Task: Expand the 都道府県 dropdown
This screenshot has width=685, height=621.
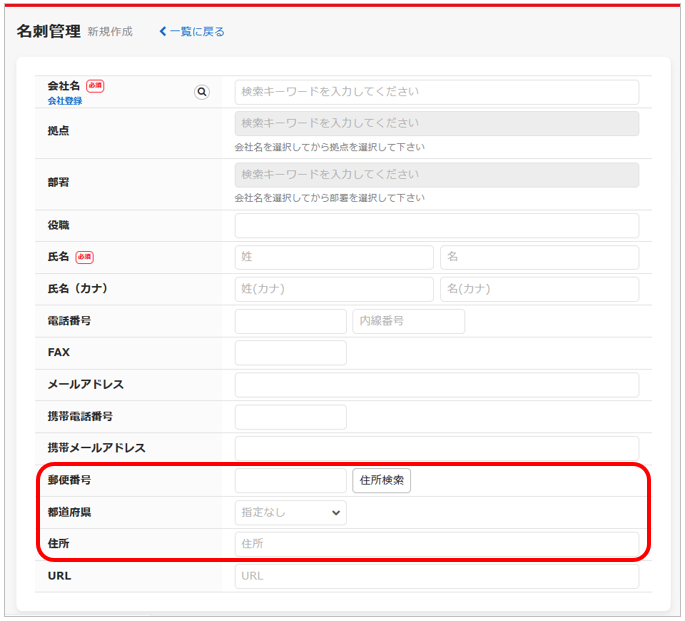Action: pos(290,513)
